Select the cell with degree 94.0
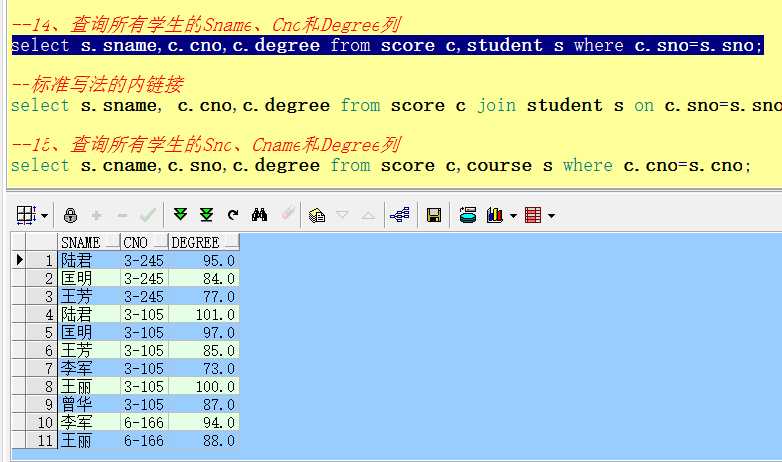 tap(204, 422)
